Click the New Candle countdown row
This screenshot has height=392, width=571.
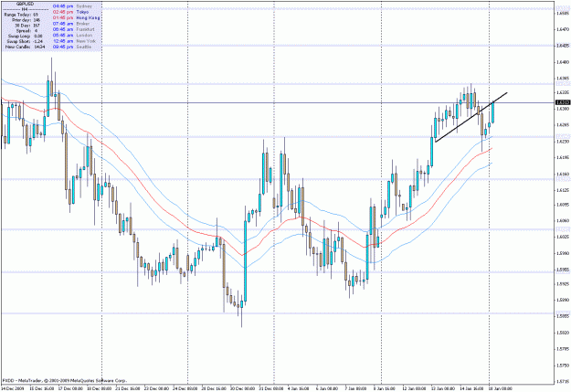[x=26, y=47]
